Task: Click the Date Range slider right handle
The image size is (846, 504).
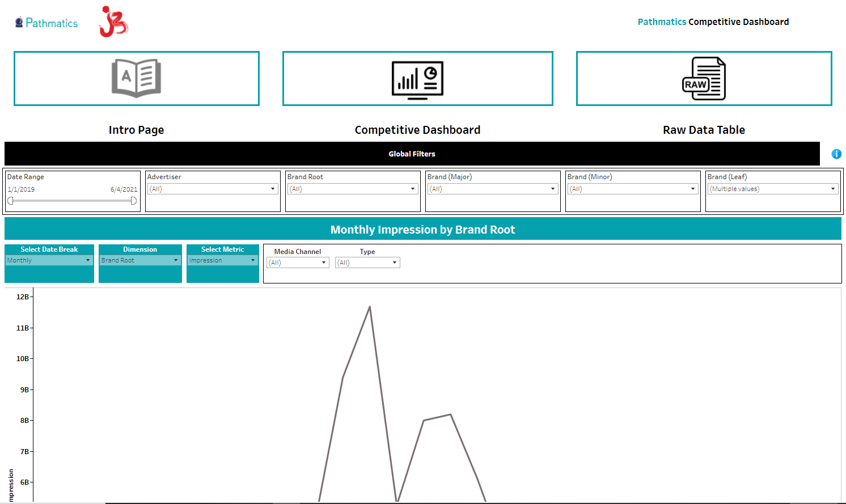Action: [x=134, y=201]
